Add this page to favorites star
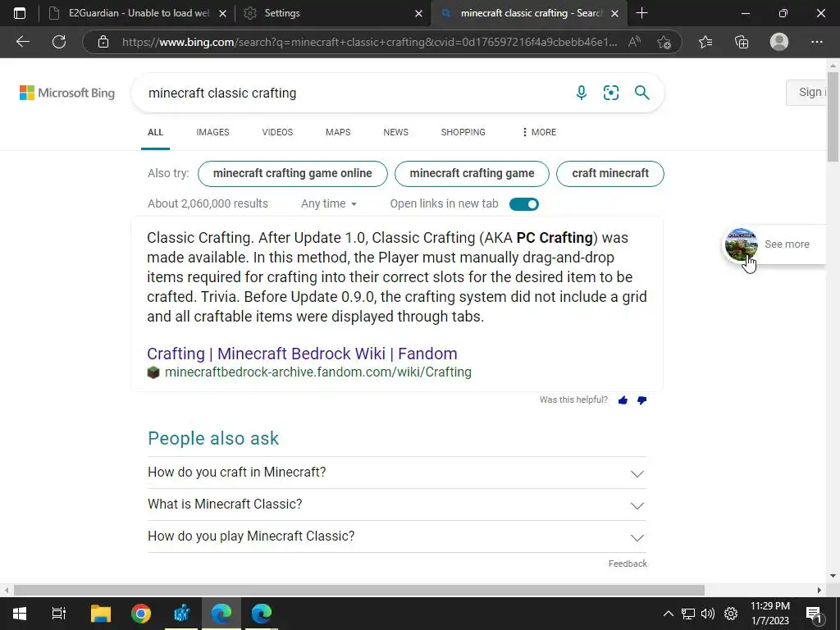 point(664,42)
